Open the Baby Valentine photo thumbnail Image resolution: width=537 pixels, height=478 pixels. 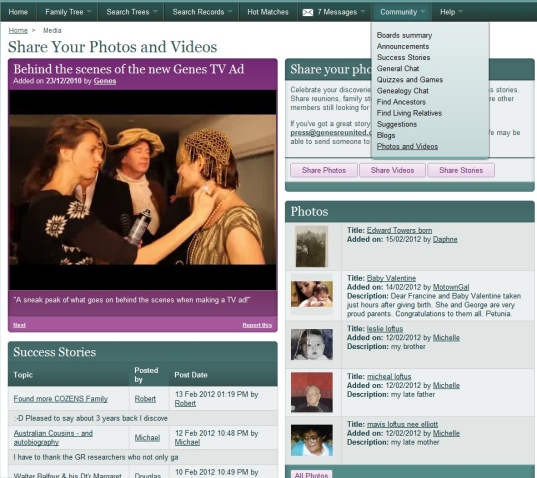tap(312, 294)
